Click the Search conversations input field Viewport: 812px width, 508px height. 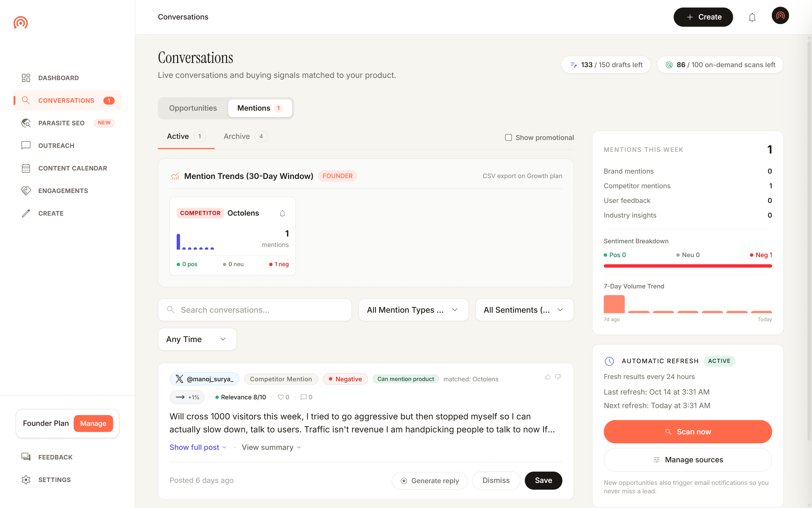pyautogui.click(x=255, y=310)
